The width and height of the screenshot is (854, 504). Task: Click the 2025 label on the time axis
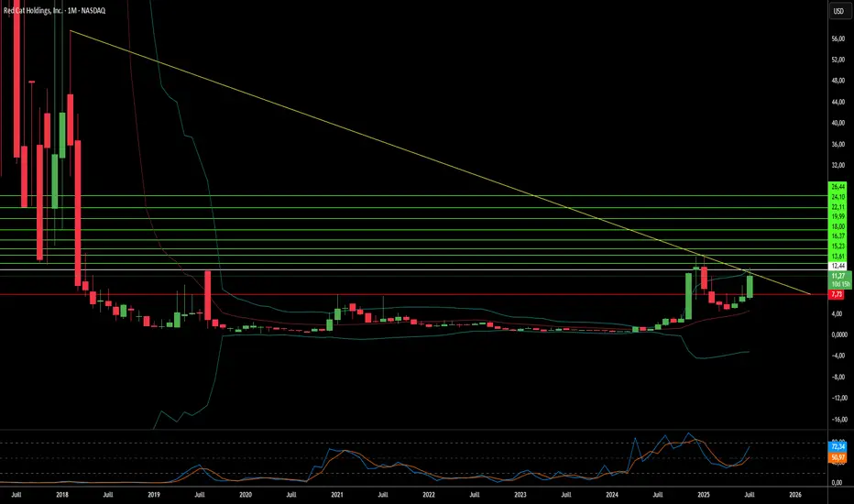click(704, 494)
